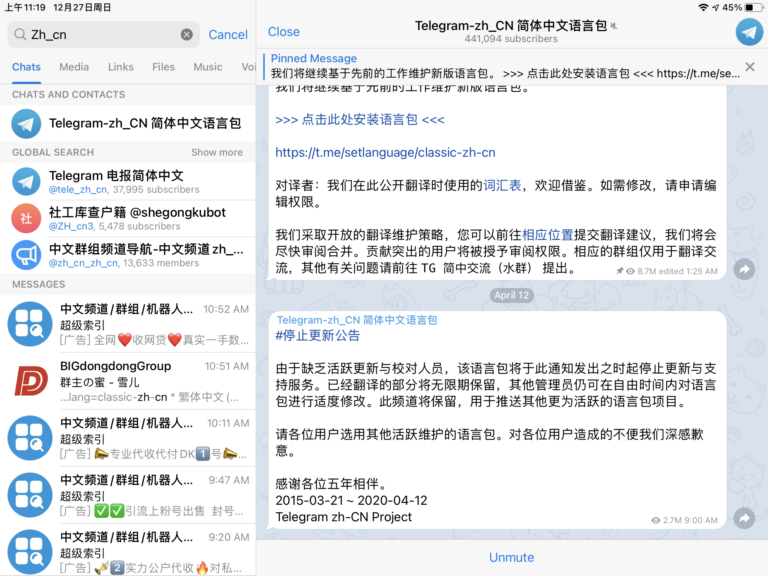The width and height of the screenshot is (768, 576).
Task: Tap sender name above 停止更新公告 post
Action: tap(357, 320)
